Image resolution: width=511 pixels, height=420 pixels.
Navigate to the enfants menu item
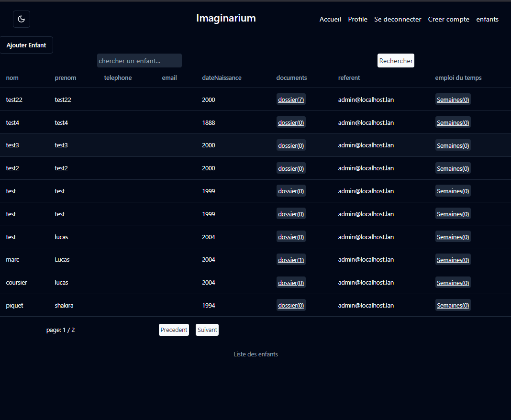click(x=487, y=20)
